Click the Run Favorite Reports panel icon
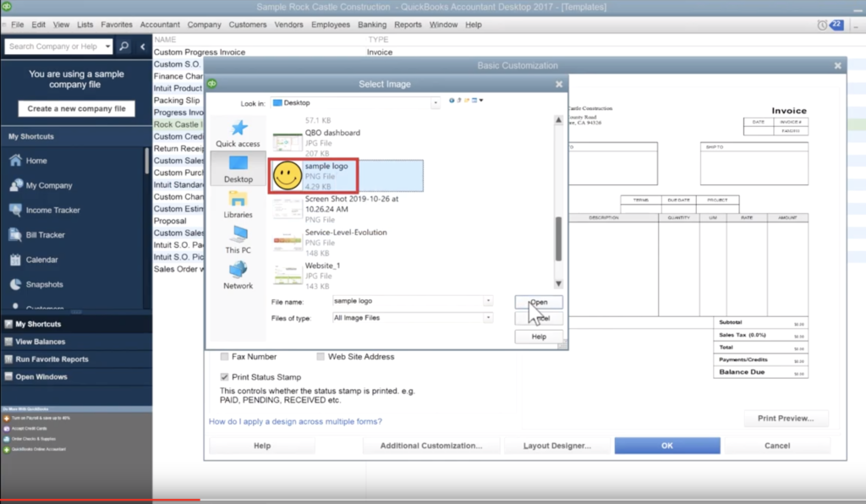The width and height of the screenshot is (866, 504). [8, 359]
